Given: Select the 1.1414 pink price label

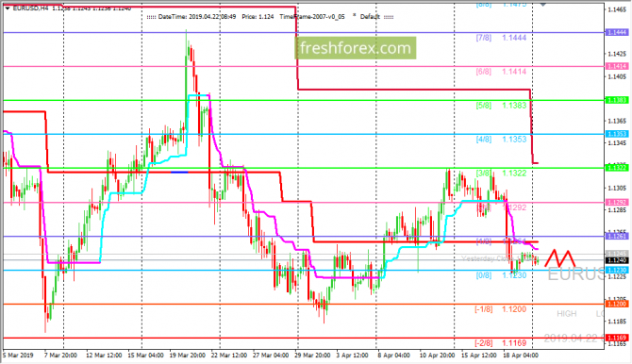Looking at the screenshot, I should coord(616,66).
